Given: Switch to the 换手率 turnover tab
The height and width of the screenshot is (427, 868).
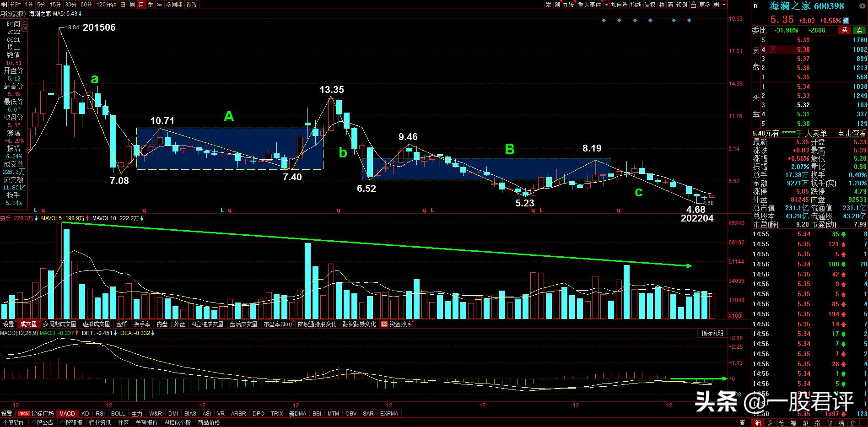Looking at the screenshot, I should tap(142, 324).
